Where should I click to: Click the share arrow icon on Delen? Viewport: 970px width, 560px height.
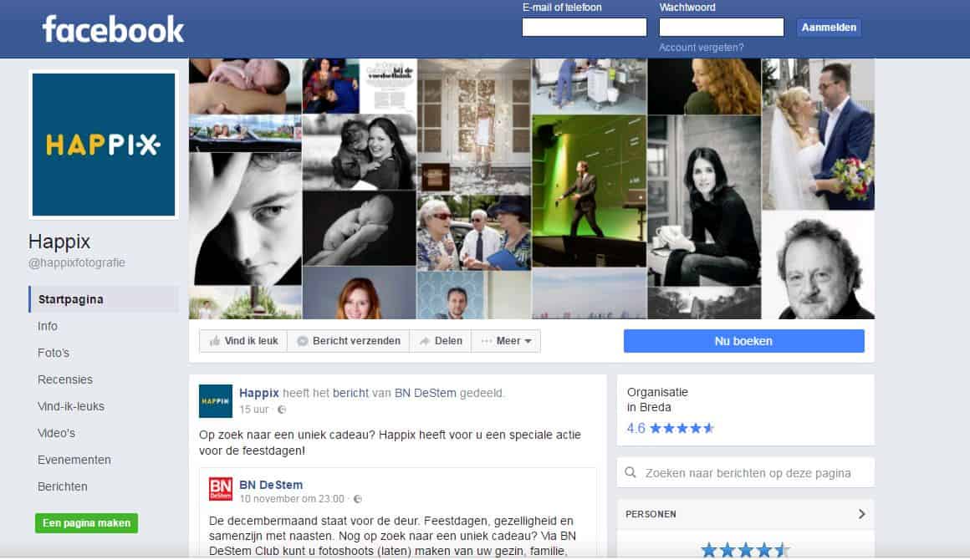[x=426, y=340]
